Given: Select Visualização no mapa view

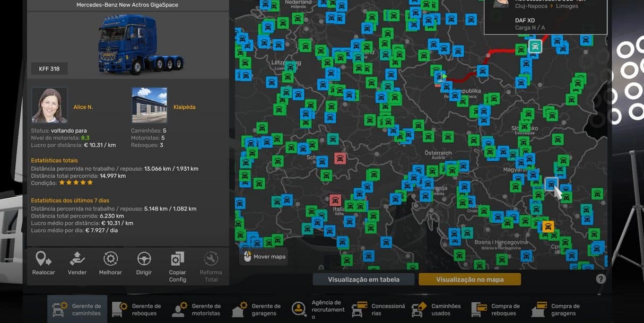Looking at the screenshot, I should (x=469, y=280).
